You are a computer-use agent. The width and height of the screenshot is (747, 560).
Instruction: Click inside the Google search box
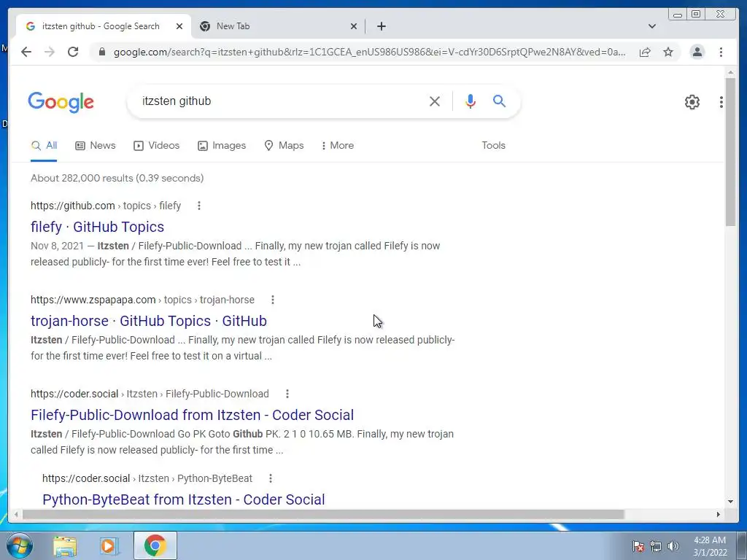pos(281,101)
